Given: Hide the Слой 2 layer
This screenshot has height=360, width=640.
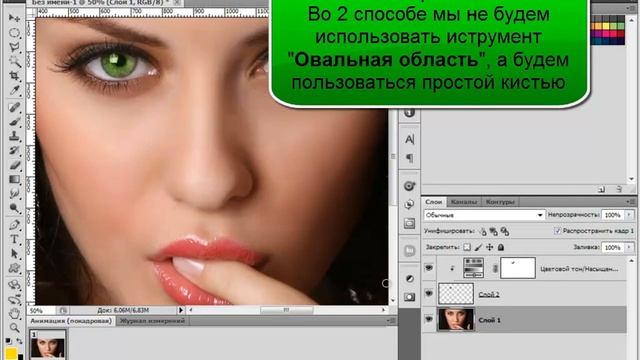Looking at the screenshot, I should click(x=429, y=293).
